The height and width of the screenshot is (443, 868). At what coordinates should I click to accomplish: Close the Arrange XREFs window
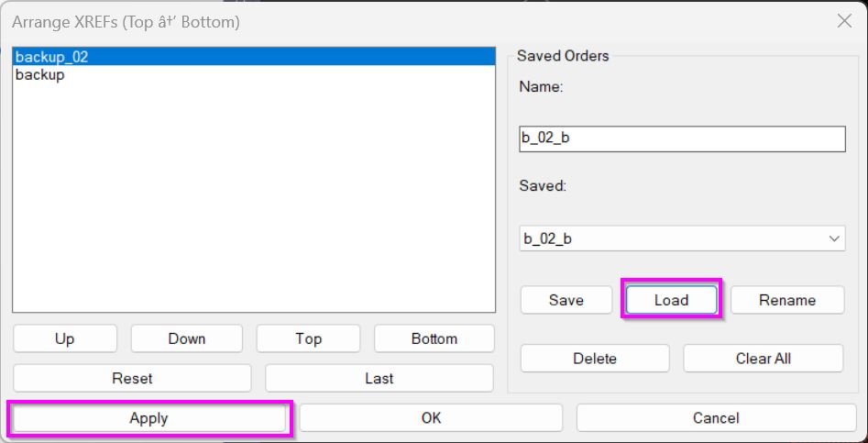coord(844,21)
